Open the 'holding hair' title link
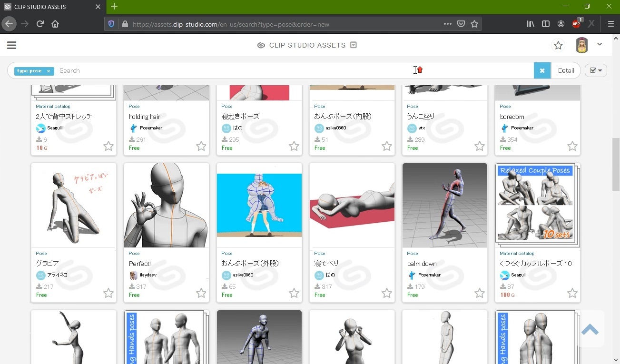Screen dimensions: 620x364 tap(145, 117)
